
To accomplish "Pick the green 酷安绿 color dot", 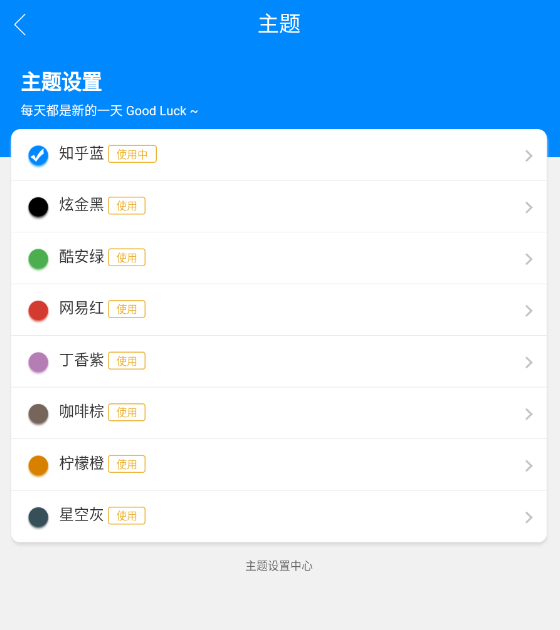I will 38,259.
